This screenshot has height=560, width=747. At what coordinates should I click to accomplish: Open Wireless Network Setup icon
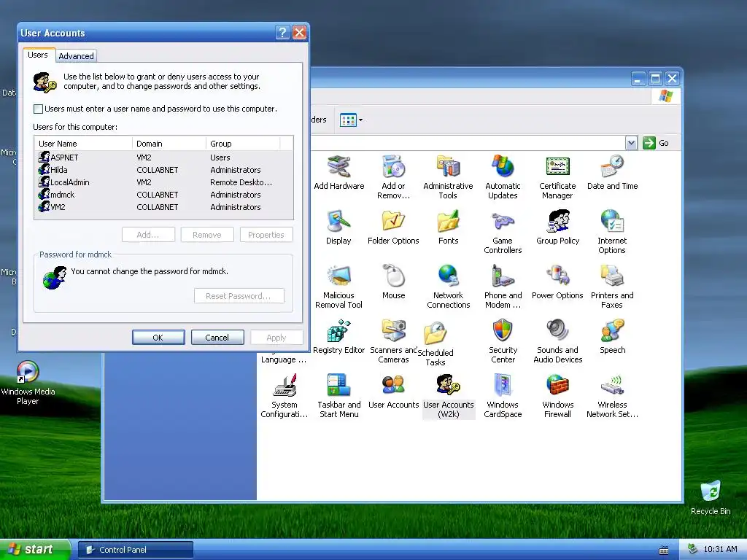click(x=612, y=396)
